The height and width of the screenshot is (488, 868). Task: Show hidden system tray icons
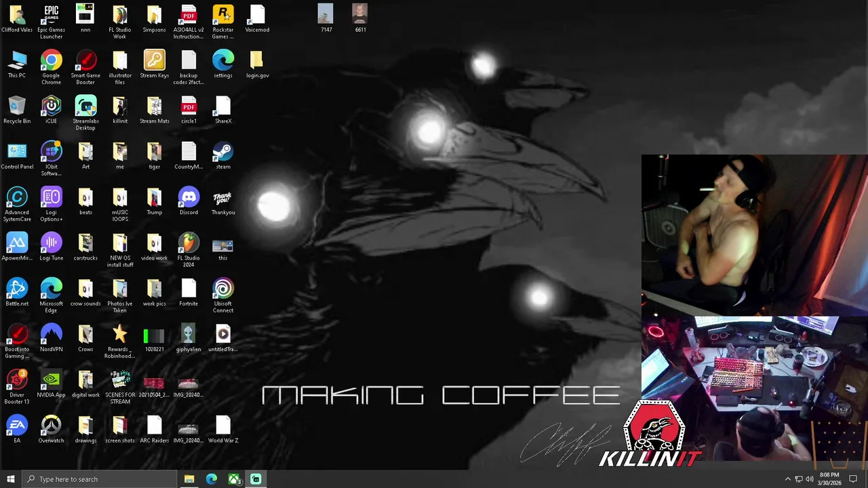click(x=787, y=479)
